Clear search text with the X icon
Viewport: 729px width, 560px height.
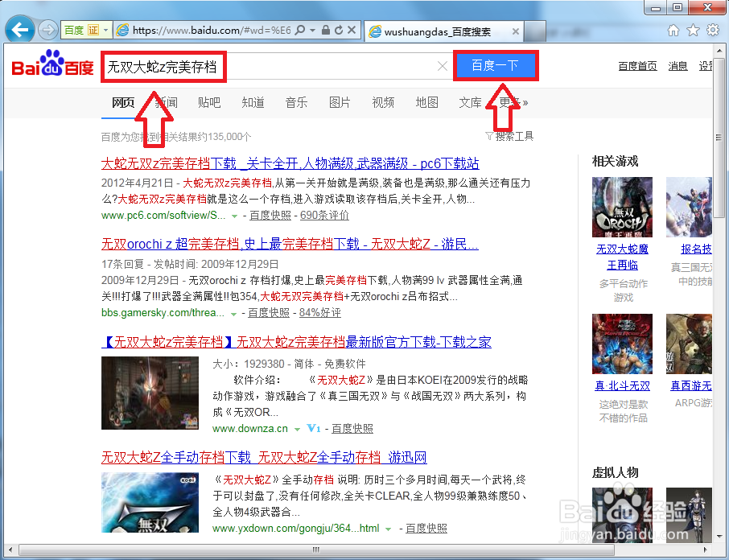(x=442, y=67)
